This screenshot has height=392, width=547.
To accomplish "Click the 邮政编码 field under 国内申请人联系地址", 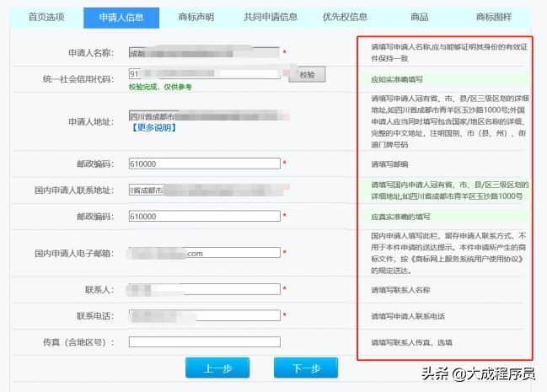I will pos(205,216).
